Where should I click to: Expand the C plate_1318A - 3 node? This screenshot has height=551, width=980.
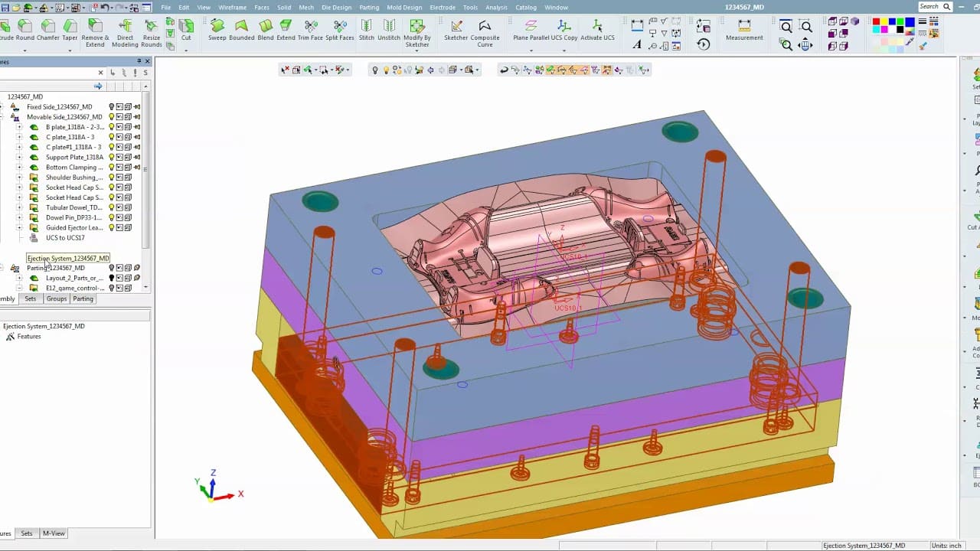click(19, 137)
